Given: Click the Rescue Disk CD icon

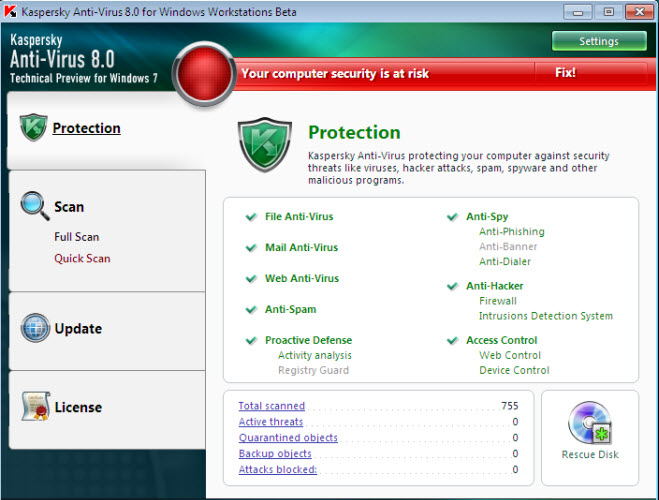Looking at the screenshot, I should point(590,423).
